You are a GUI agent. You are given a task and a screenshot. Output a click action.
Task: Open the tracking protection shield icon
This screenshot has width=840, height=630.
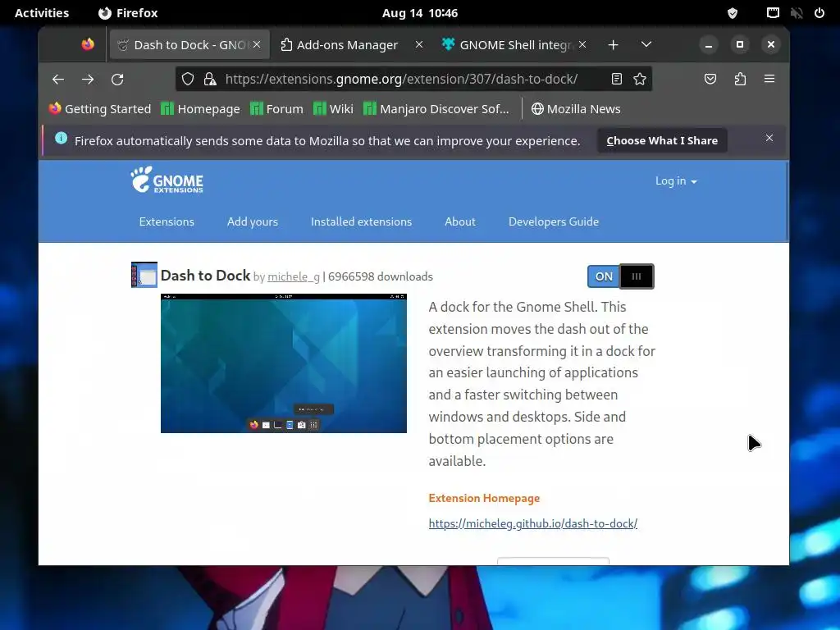188,80
